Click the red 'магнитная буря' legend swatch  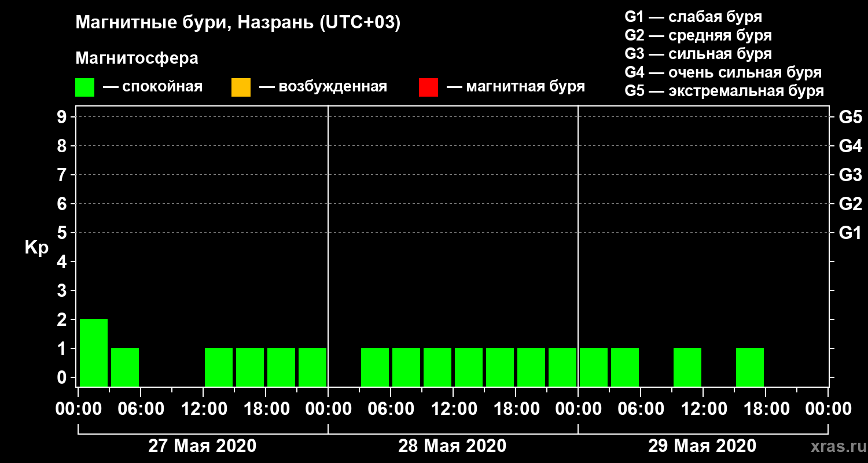click(428, 87)
